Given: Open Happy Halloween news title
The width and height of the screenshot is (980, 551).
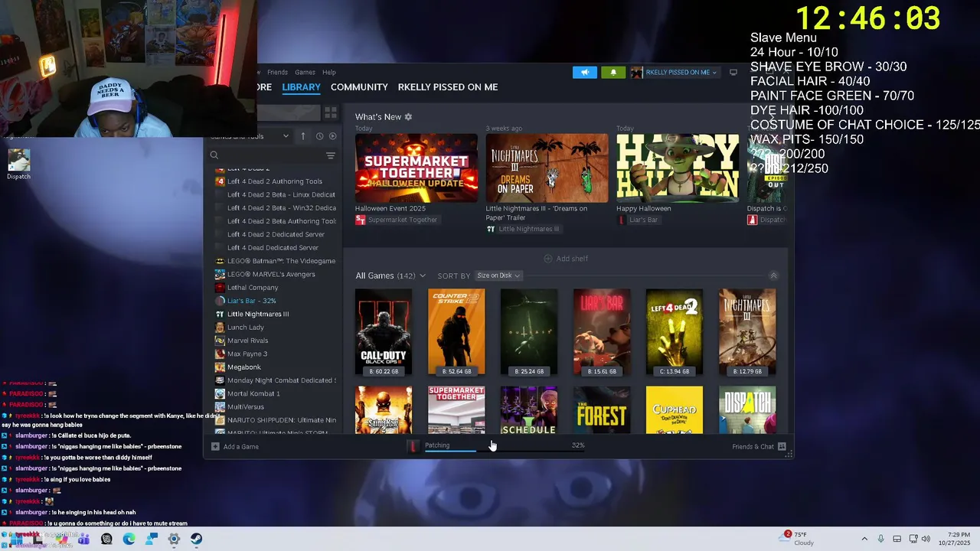Looking at the screenshot, I should 643,208.
